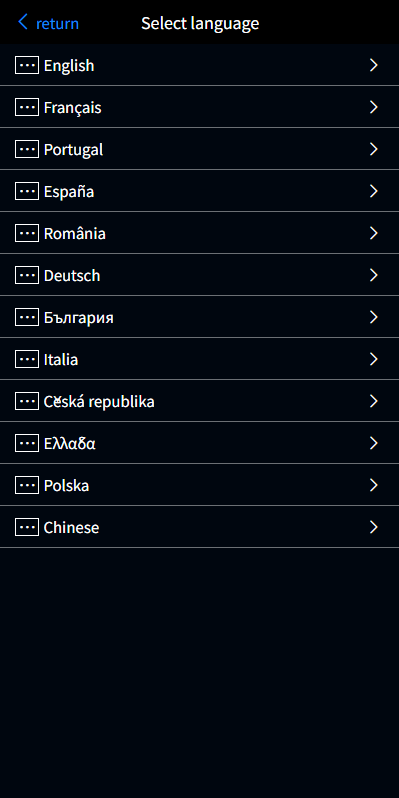Open the chevron on the Polska row
The height and width of the screenshot is (798, 399).
[374, 485]
